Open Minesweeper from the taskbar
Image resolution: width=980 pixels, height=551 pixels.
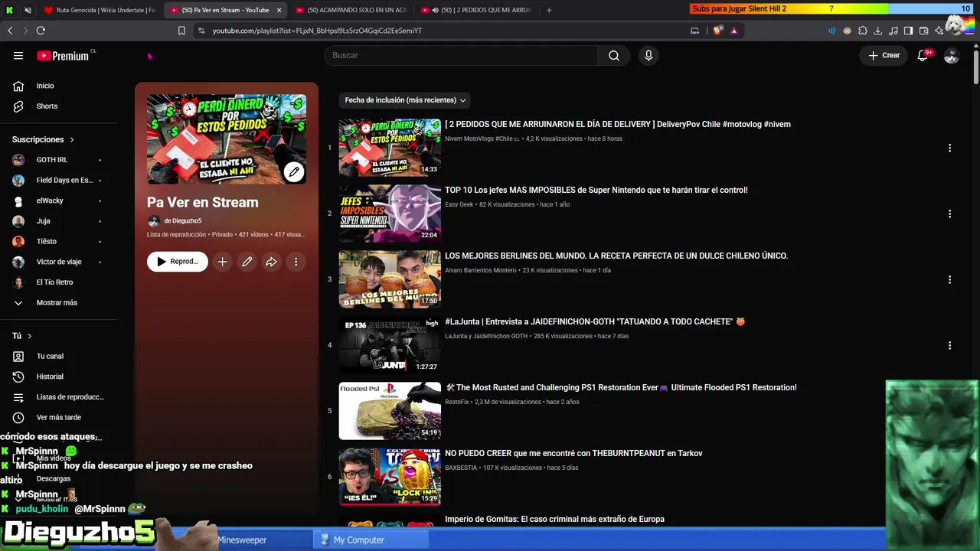(x=242, y=540)
